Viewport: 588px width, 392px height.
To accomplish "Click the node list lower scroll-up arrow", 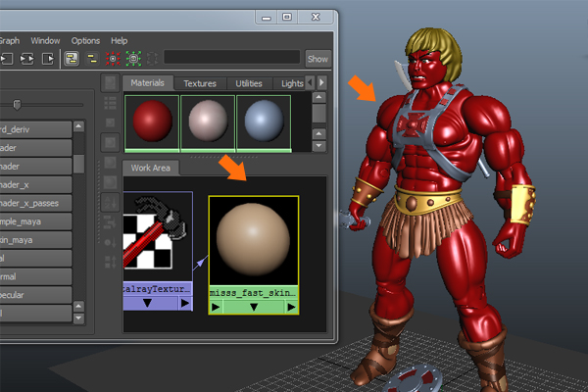I will point(78,307).
